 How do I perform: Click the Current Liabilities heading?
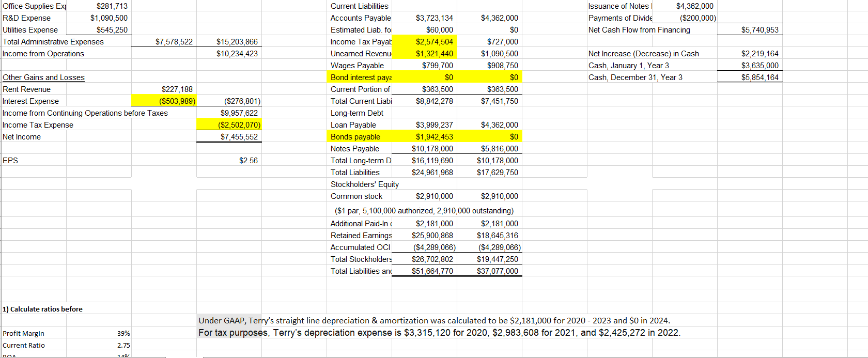tap(360, 6)
